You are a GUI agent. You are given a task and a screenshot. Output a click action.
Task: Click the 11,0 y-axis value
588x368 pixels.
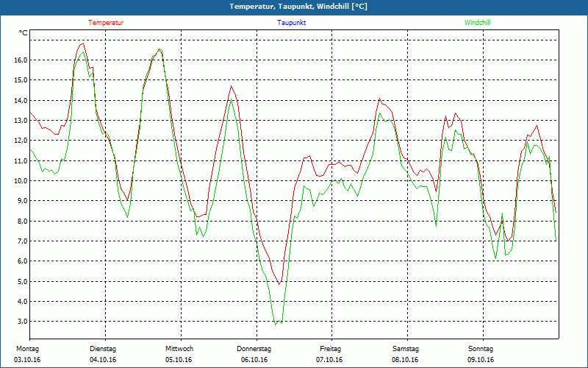click(x=21, y=160)
